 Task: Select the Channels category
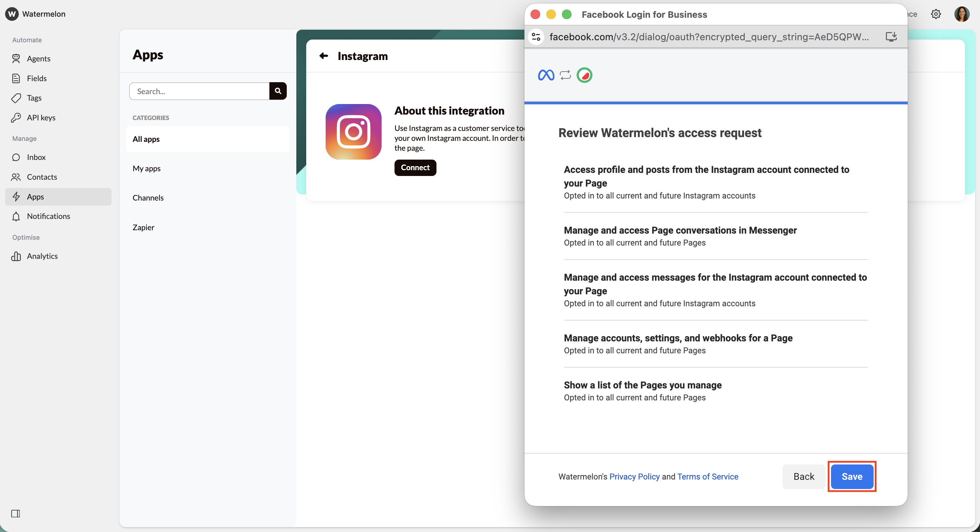coord(148,197)
